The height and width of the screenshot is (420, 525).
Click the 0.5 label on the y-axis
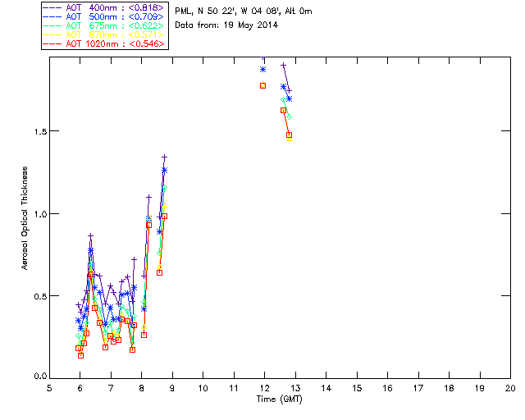click(40, 296)
